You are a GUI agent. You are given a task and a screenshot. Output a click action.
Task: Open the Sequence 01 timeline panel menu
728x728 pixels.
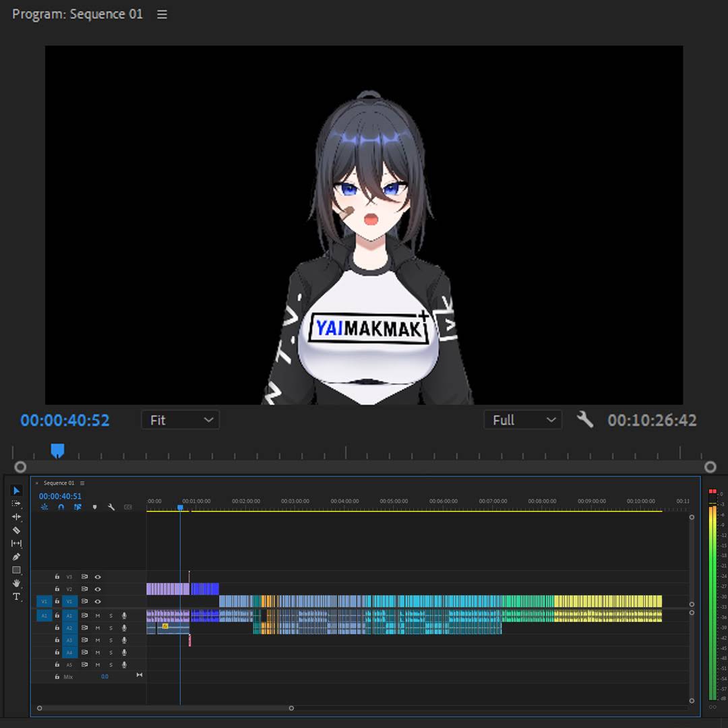click(82, 483)
